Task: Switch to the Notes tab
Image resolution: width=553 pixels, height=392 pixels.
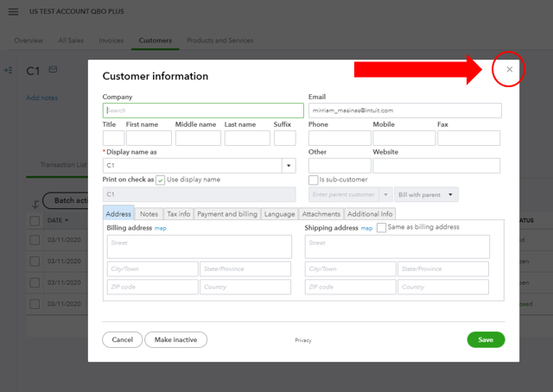Action: coord(149,214)
